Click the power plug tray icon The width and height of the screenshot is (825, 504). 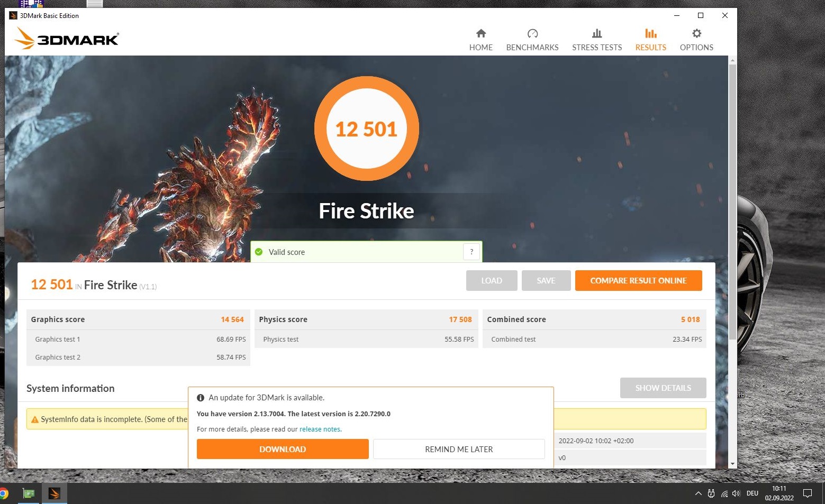point(711,493)
